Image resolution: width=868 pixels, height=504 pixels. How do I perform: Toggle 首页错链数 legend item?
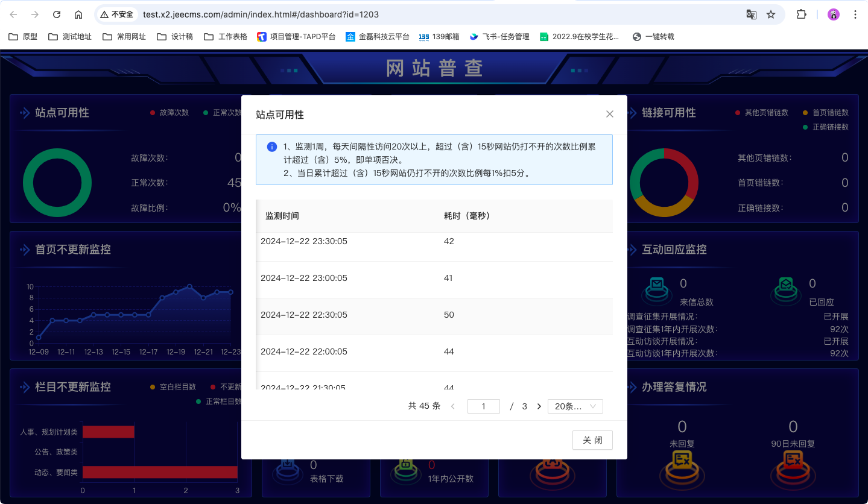(x=825, y=113)
